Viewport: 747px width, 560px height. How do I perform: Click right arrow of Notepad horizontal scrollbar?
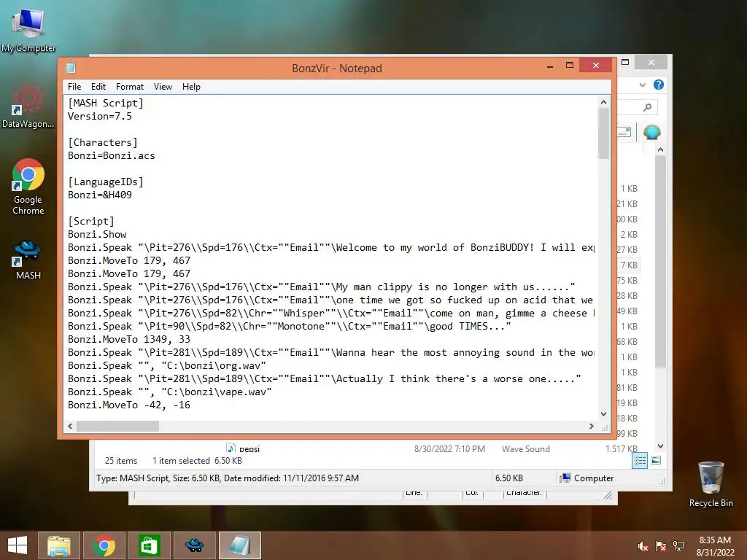[x=591, y=426]
